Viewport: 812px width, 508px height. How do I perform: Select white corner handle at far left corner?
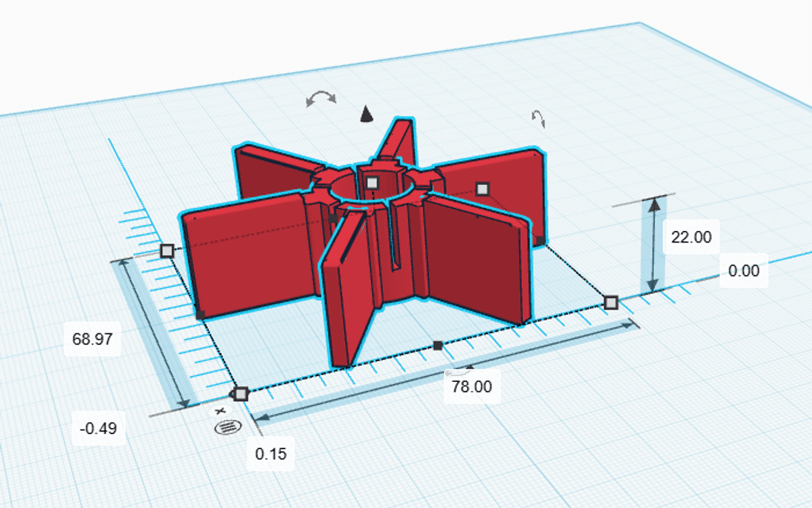coord(167,251)
